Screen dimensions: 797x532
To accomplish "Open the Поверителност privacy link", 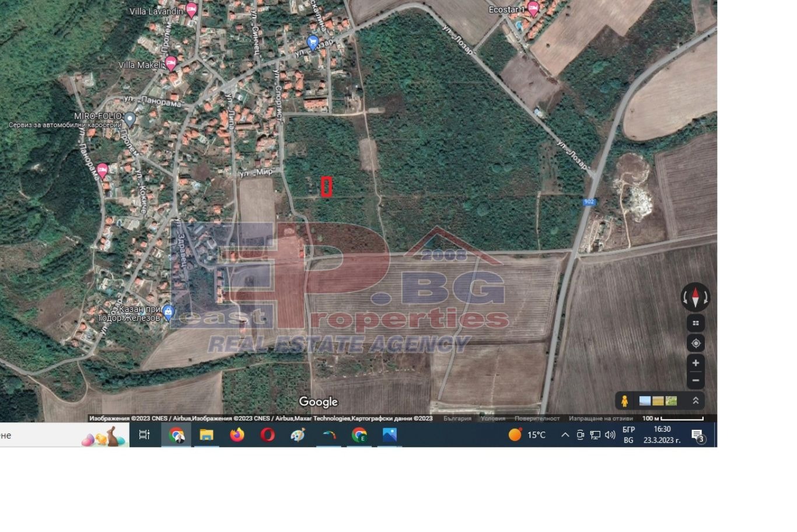I will pyautogui.click(x=537, y=418).
